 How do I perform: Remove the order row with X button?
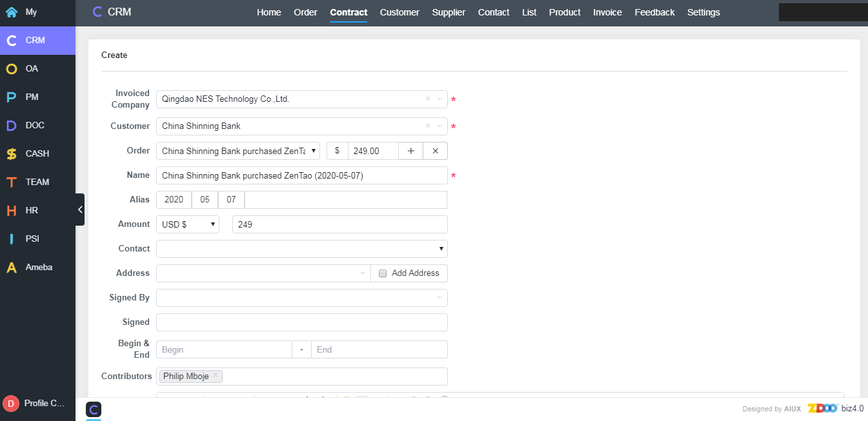(x=435, y=151)
